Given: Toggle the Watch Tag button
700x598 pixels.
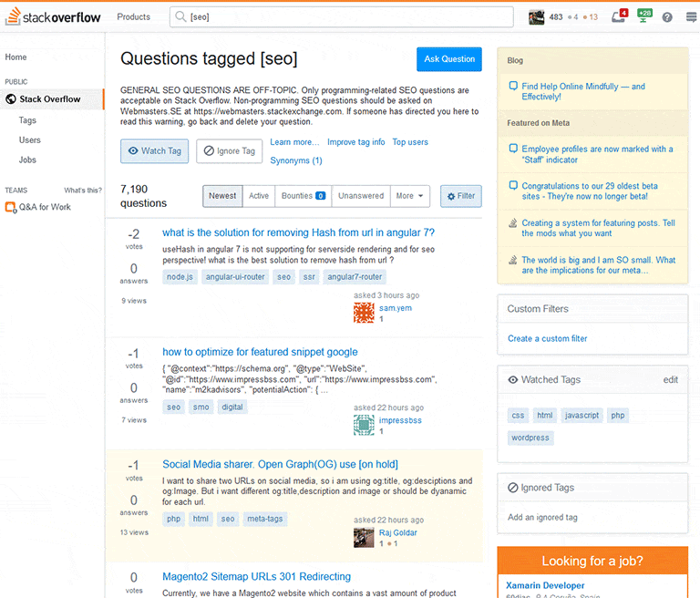Looking at the screenshot, I should coord(154,151).
